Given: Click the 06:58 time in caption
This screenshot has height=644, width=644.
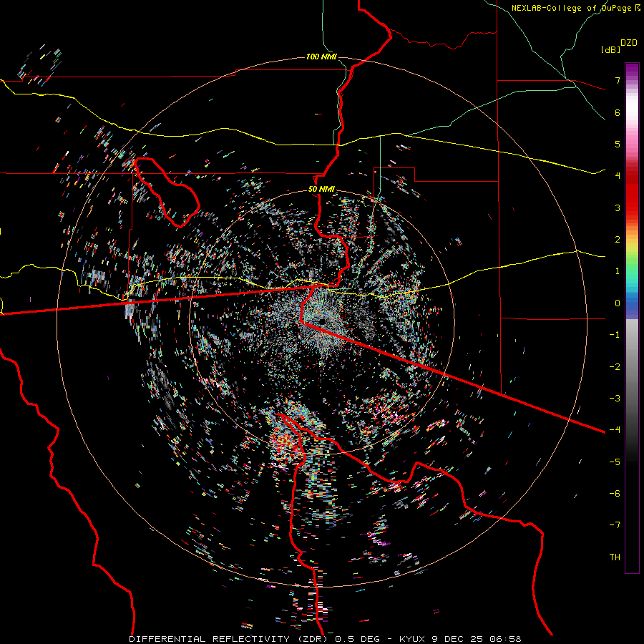Looking at the screenshot, I should tap(507, 639).
